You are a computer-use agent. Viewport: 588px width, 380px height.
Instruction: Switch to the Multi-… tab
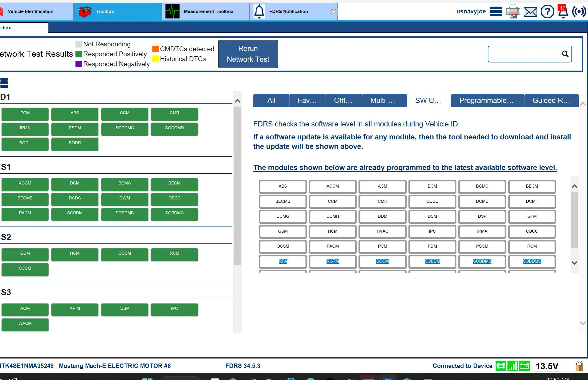[384, 100]
